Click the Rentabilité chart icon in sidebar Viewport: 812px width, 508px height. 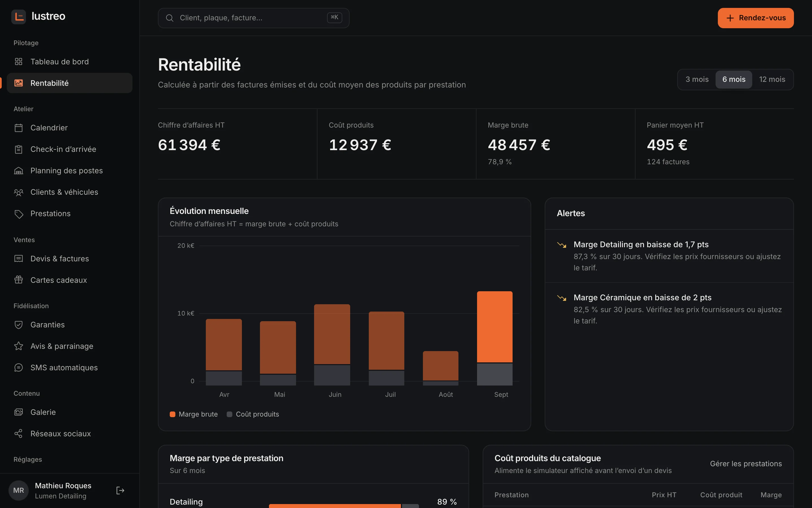18,83
